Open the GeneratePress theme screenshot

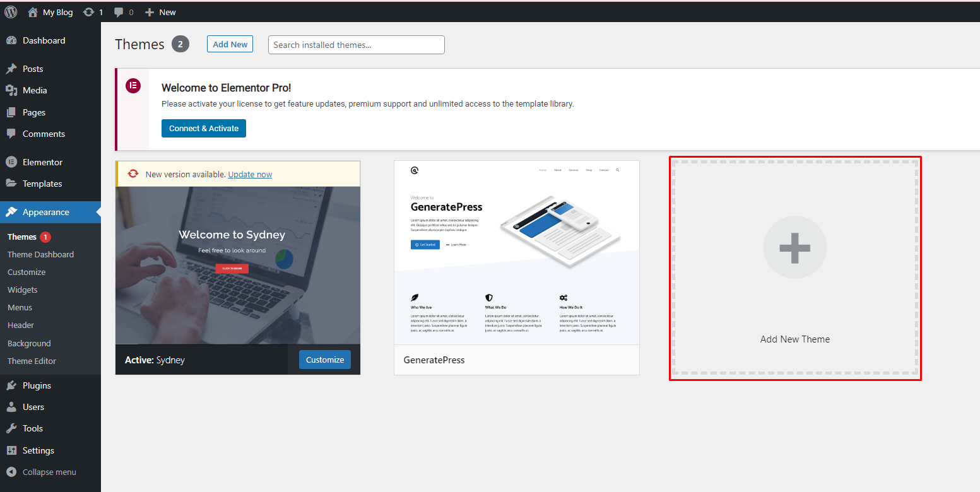(517, 252)
